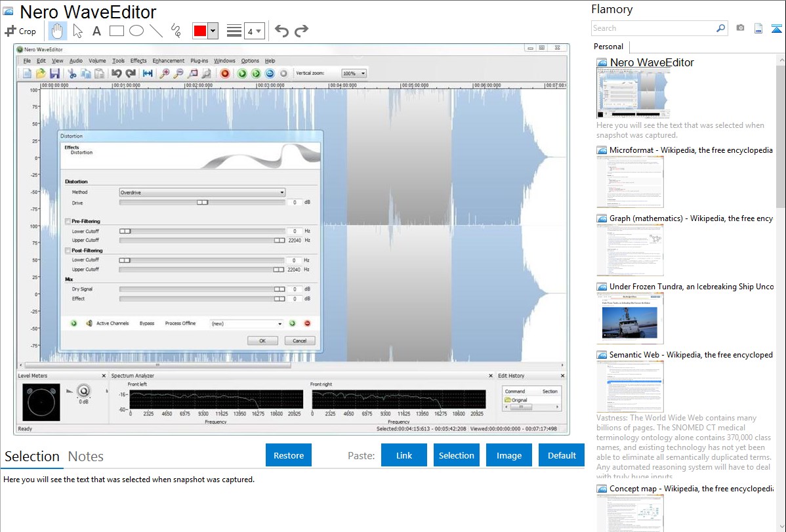Click Cancel in the Distortion dialog
The image size is (786, 532).
click(x=300, y=340)
